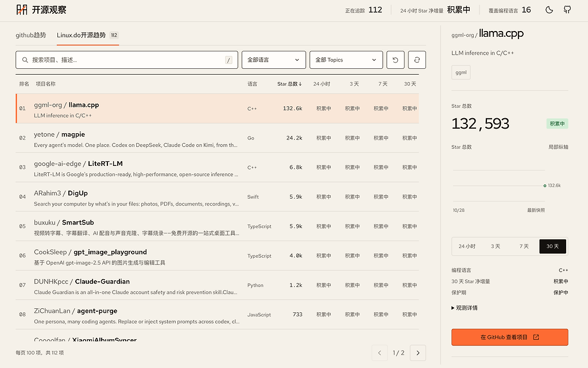Sort by 3 天 column header
Screen dimensions: 588x368
tap(354, 84)
